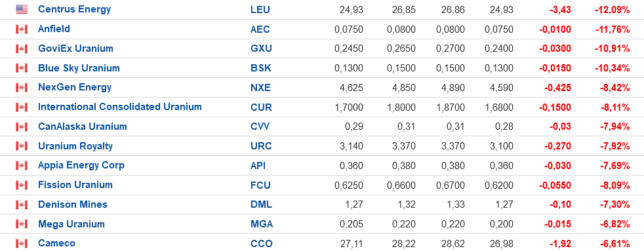This screenshot has width=644, height=251.
Task: Open Appia Energy Corp details
Action: (x=81, y=166)
